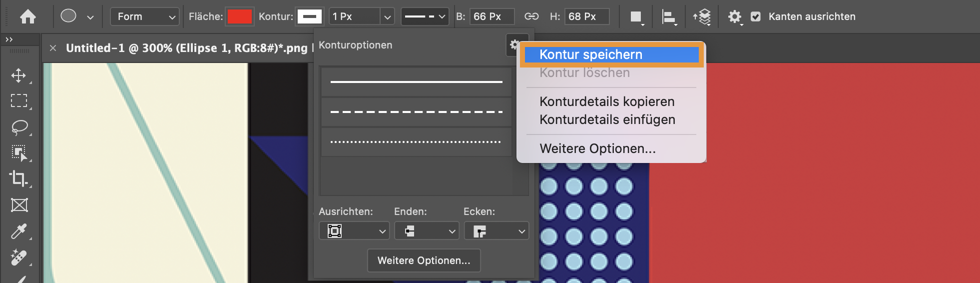Click the link width and height icon
Viewport: 980px width, 283px height.
click(531, 16)
